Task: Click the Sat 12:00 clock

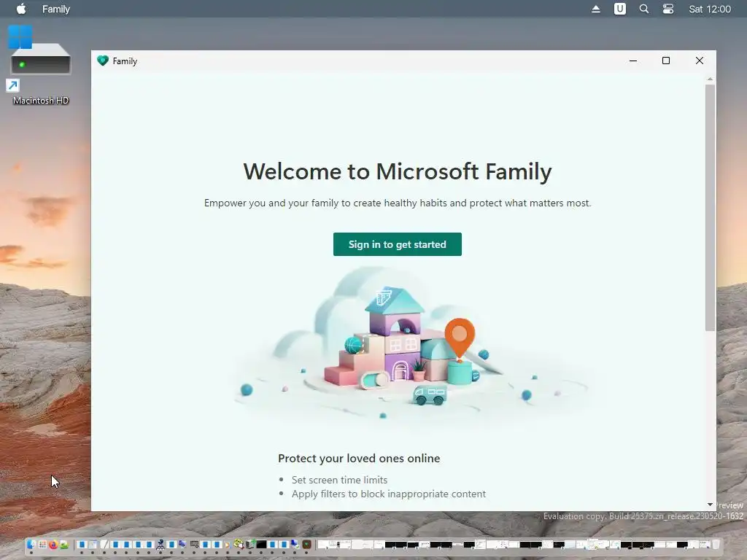Action: [x=710, y=9]
